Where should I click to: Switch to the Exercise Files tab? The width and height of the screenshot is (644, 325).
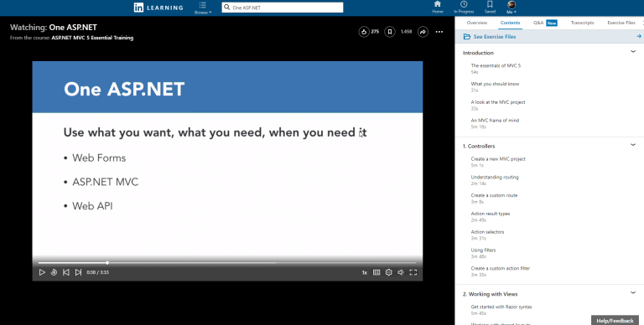tap(621, 23)
